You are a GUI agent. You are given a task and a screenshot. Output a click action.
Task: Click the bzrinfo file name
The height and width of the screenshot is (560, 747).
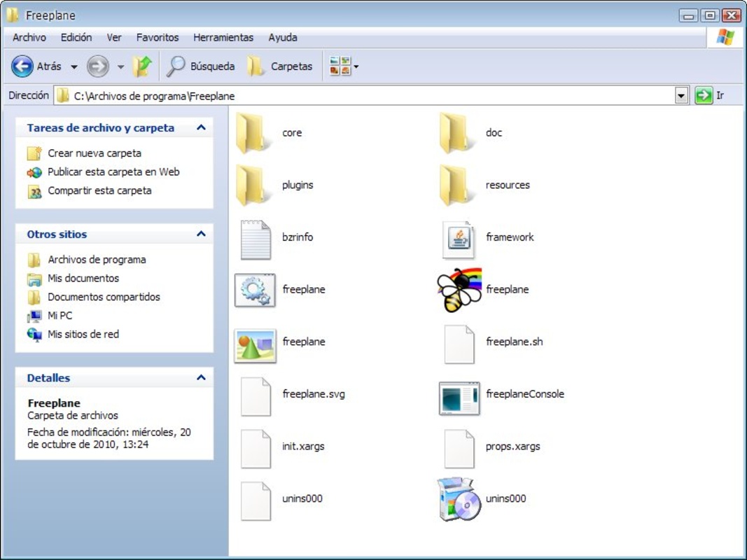point(298,237)
